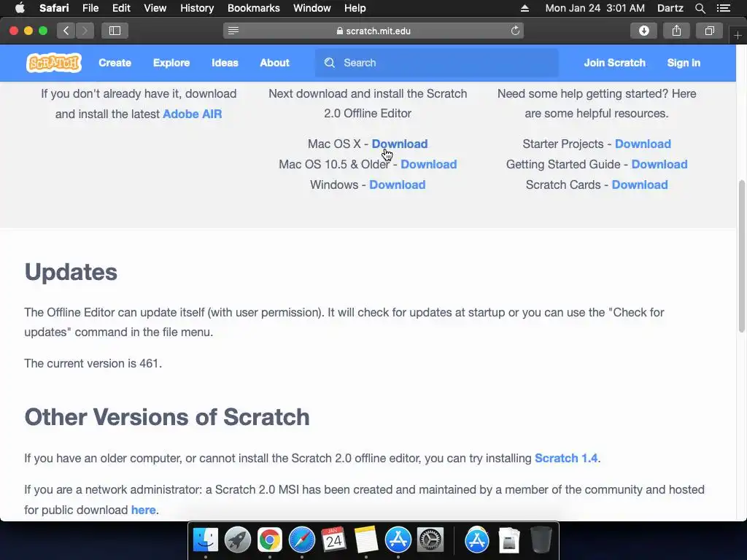Click the magnifier icon in Scratch search
Image resolution: width=747 pixels, height=560 pixels.
[330, 63]
